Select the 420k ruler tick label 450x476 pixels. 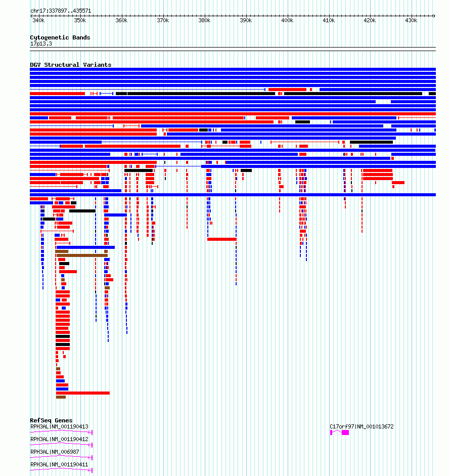coord(370,20)
